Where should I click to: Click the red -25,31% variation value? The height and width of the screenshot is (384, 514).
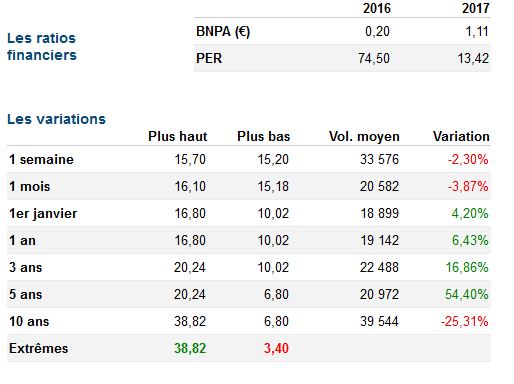465,321
